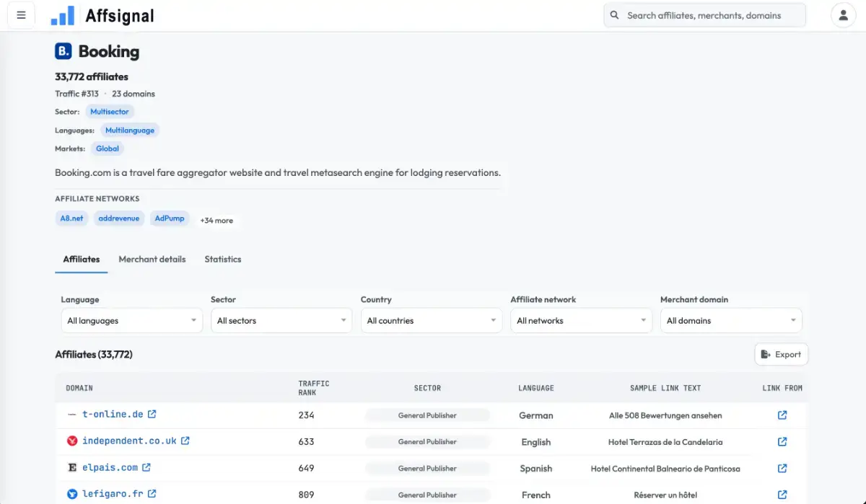Switch to the Affiliates tab
Image resolution: width=866 pixels, height=504 pixels.
(82, 259)
